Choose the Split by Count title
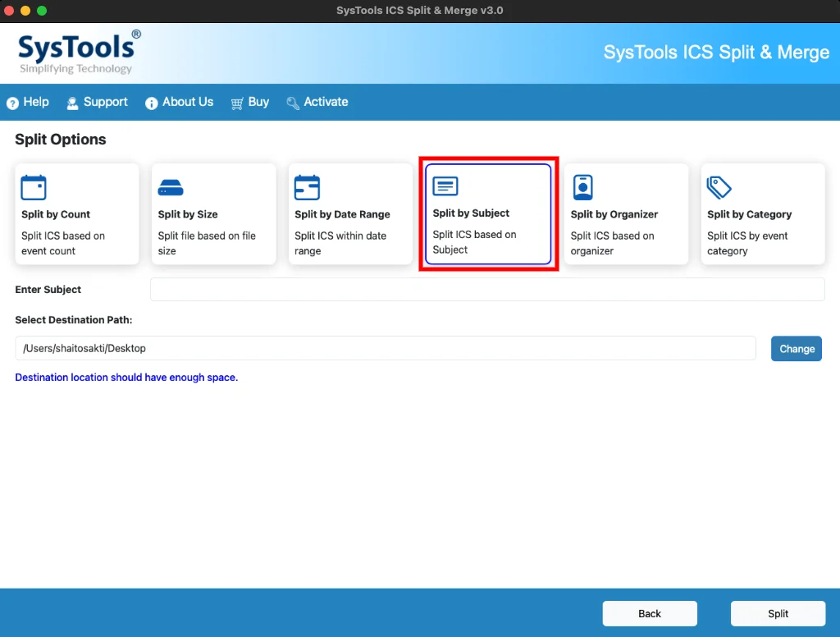The image size is (840, 637). (x=56, y=214)
